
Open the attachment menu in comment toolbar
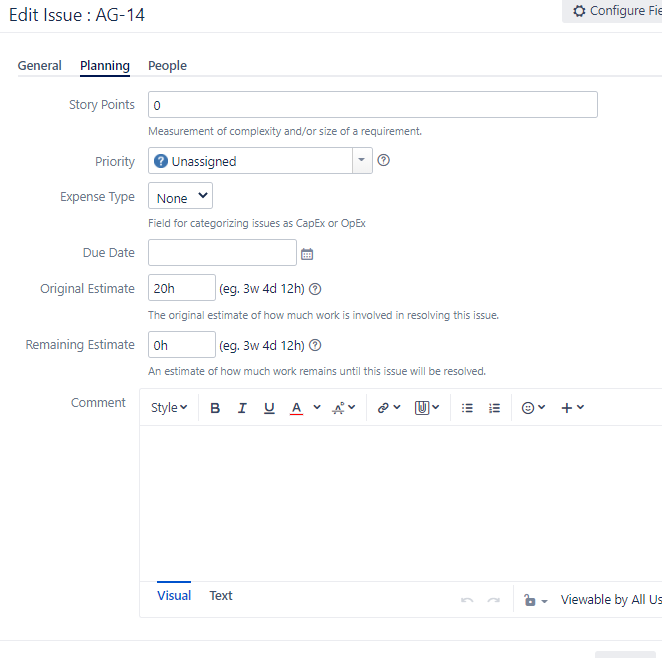click(427, 408)
